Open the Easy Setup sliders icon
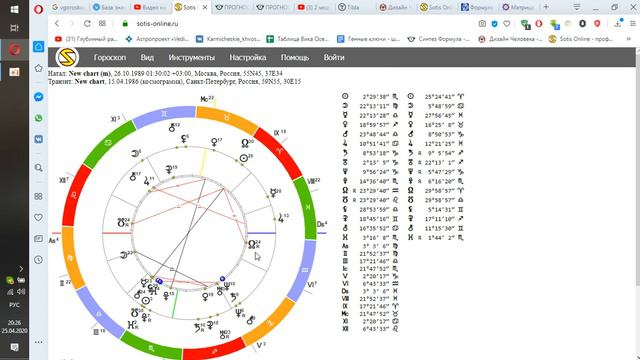This screenshot has width=640, height=360. [633, 24]
